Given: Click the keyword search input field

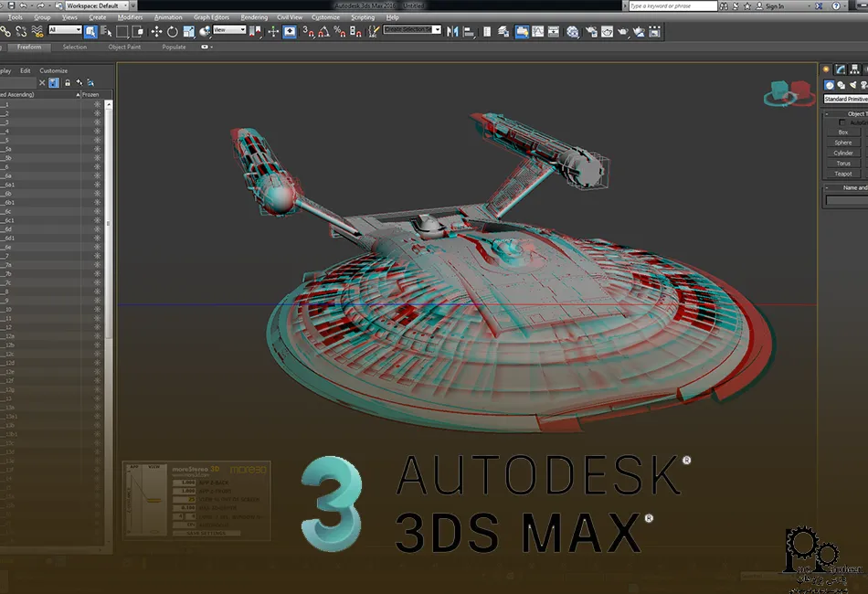Looking at the screenshot, I should coord(672,5).
